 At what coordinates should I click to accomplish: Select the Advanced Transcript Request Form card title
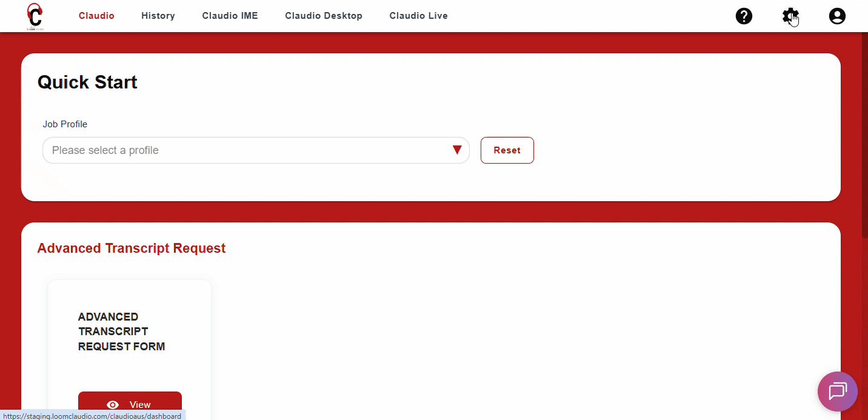(121, 332)
